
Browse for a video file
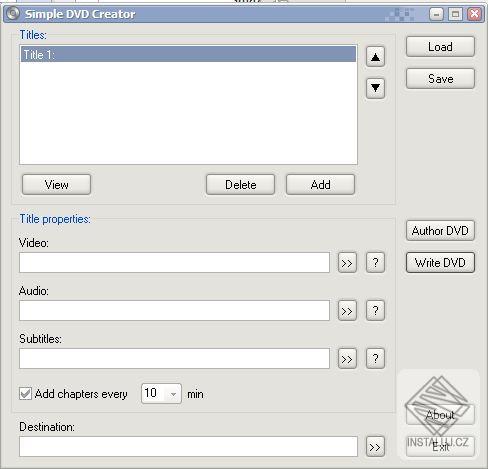347,263
